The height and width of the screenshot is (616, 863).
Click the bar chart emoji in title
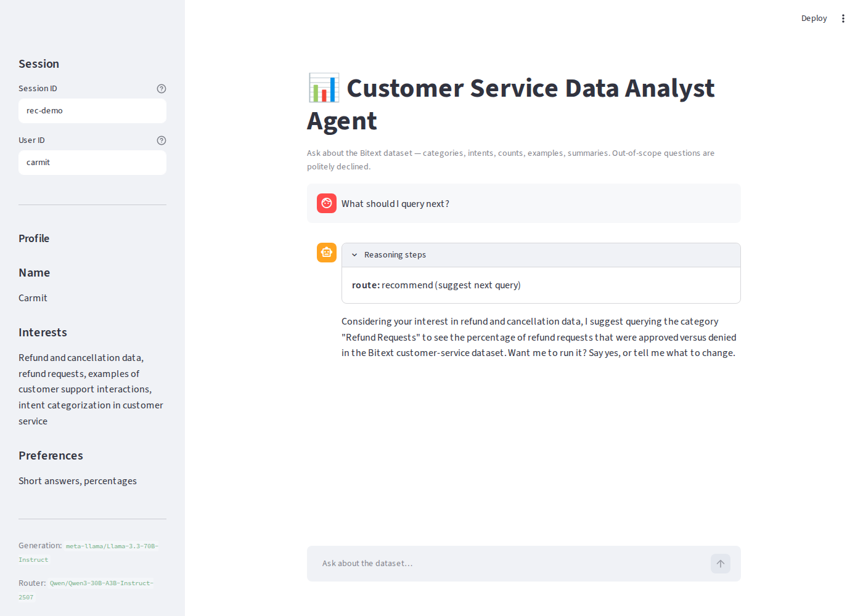click(x=324, y=88)
